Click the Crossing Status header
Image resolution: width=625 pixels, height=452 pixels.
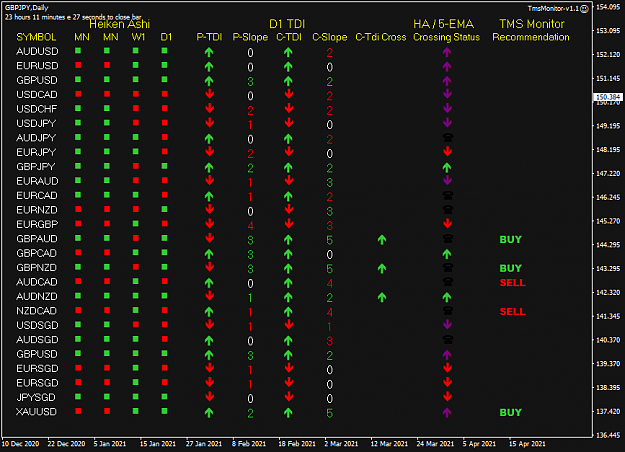[446, 37]
